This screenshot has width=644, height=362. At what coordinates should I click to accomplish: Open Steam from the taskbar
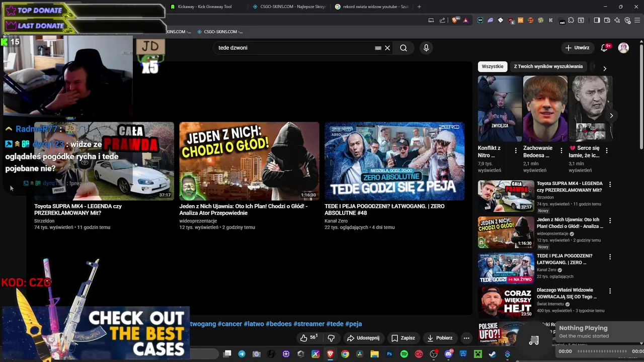(x=493, y=354)
